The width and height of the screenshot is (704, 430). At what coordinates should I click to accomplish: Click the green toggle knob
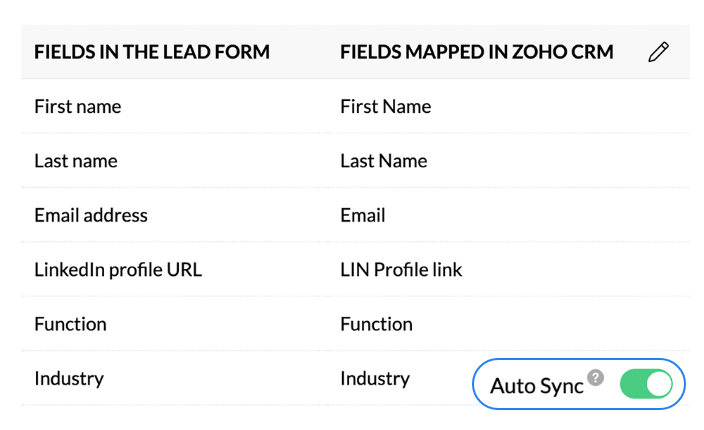(659, 384)
